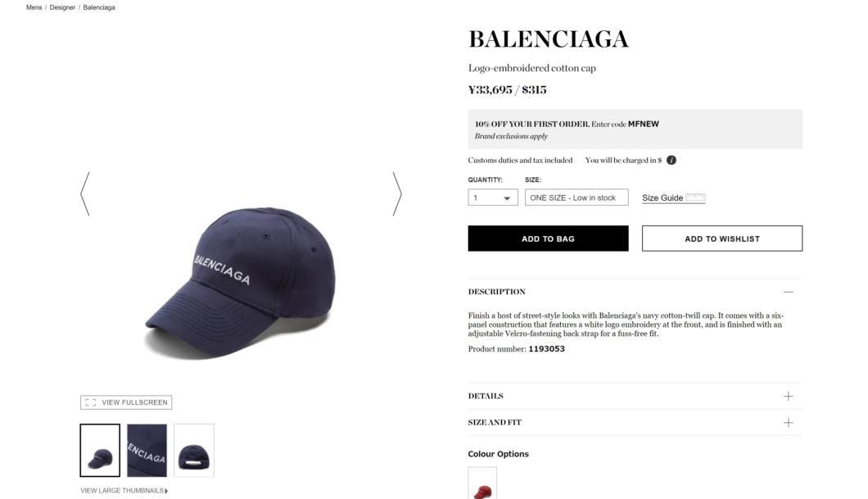Open the Quantity dropdown
Image resolution: width=868 pixels, height=499 pixels.
pos(493,197)
